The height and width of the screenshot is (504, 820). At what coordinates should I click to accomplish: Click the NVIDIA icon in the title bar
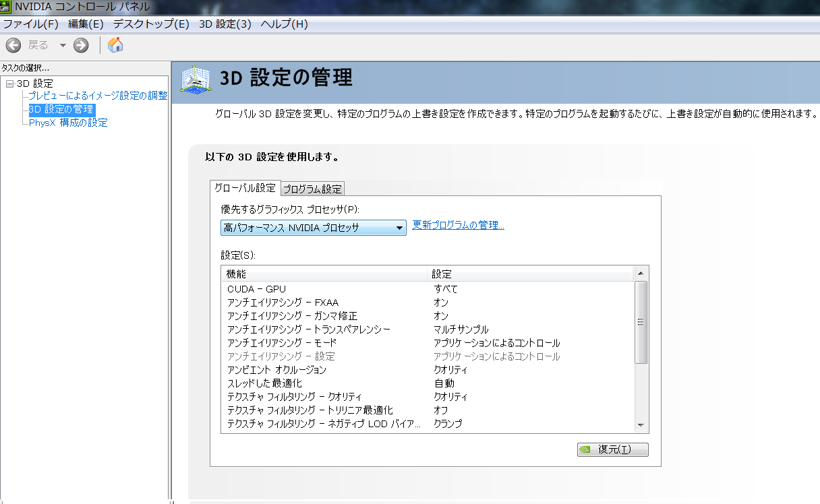pyautogui.click(x=7, y=7)
